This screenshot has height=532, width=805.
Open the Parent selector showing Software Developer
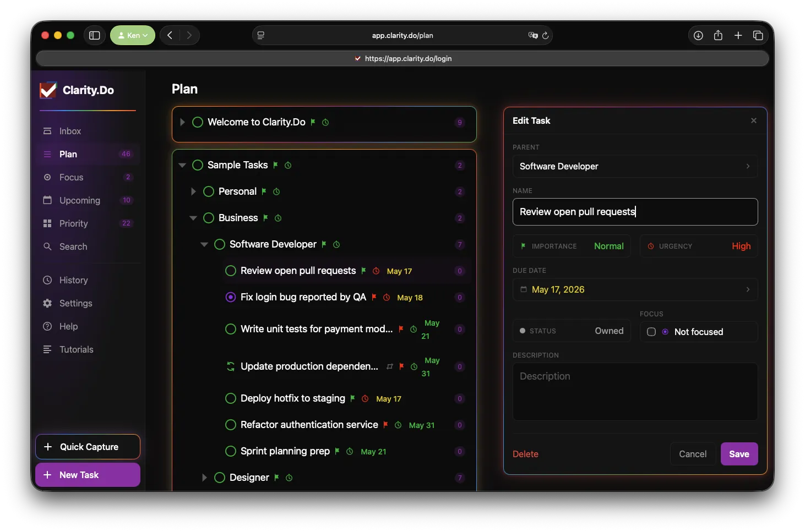click(635, 166)
